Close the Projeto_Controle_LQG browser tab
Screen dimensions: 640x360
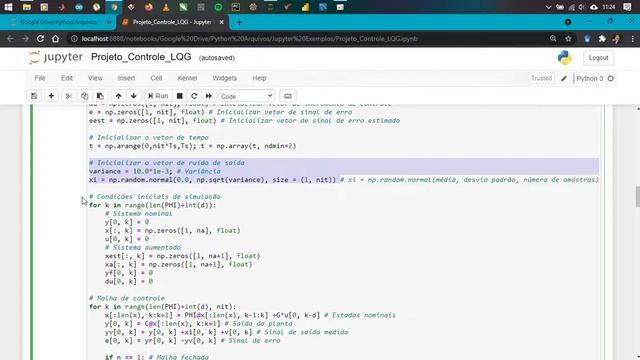click(222, 22)
